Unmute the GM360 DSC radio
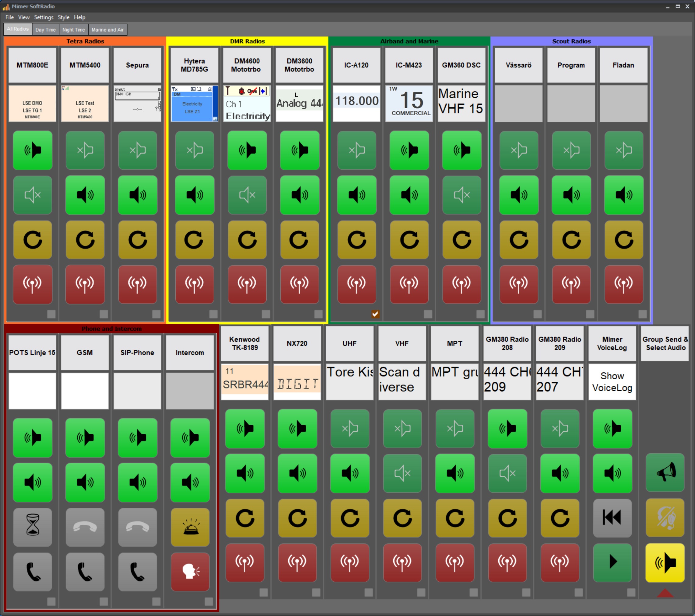This screenshot has height=616, width=695. click(462, 195)
